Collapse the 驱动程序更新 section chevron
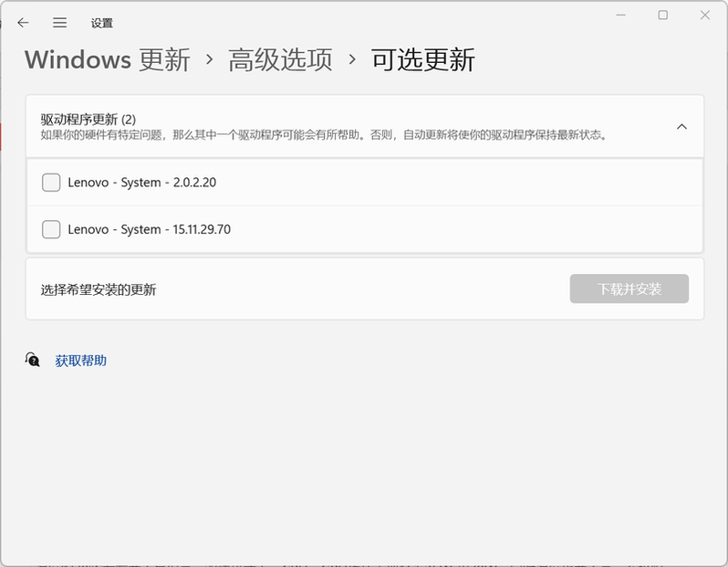The image size is (728, 567). coord(681,127)
